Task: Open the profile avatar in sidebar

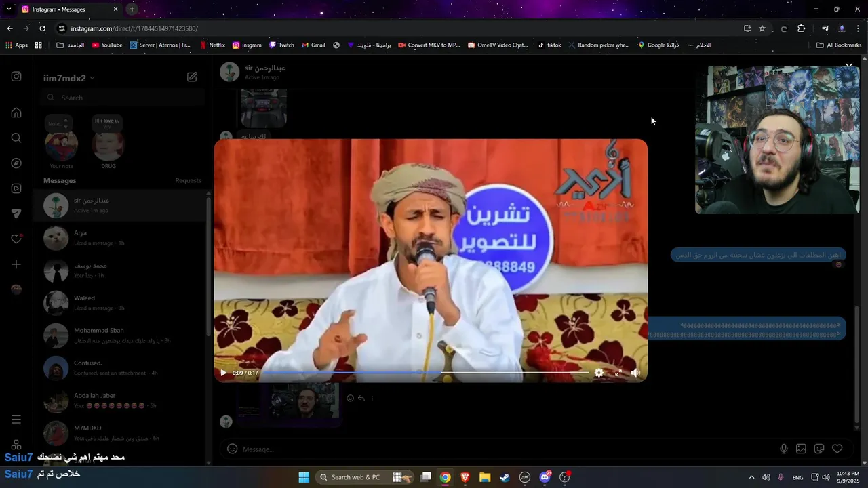Action: click(x=16, y=289)
